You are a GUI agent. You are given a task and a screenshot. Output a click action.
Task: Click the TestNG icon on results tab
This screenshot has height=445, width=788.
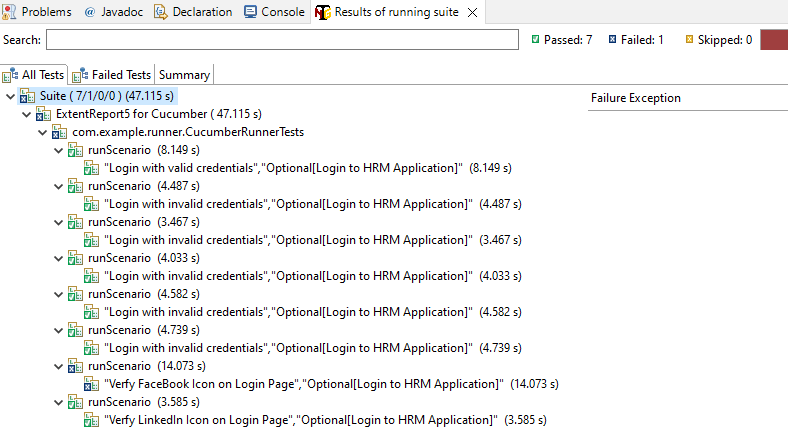click(322, 13)
